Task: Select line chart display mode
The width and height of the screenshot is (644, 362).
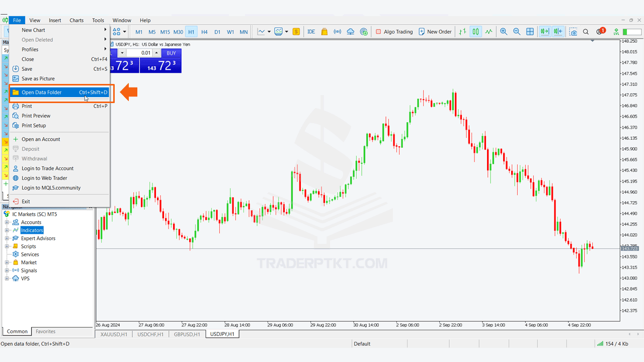Action: tap(489, 32)
